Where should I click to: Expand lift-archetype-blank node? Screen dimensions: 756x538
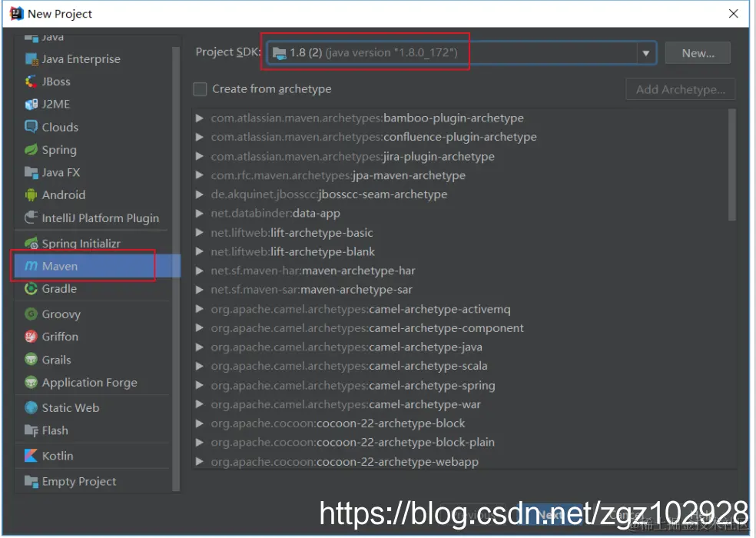(199, 251)
